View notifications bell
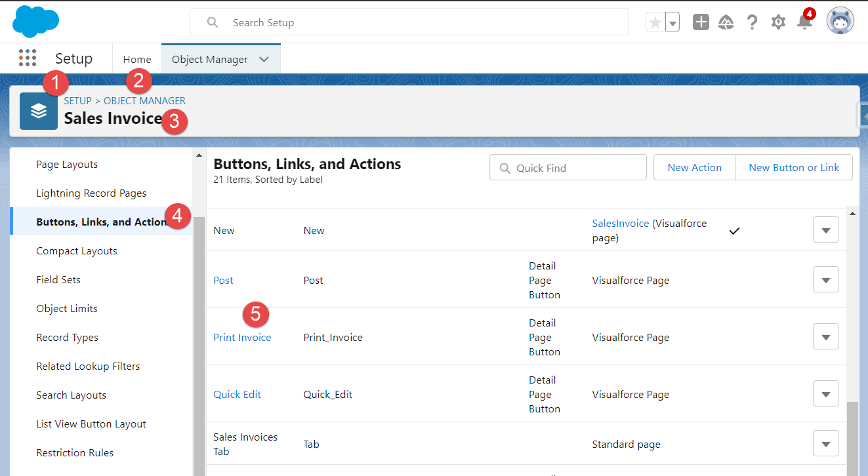 tap(804, 21)
